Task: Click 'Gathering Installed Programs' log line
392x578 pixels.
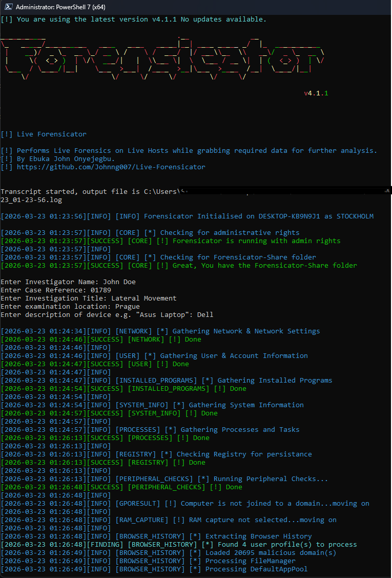Action: pos(167,380)
